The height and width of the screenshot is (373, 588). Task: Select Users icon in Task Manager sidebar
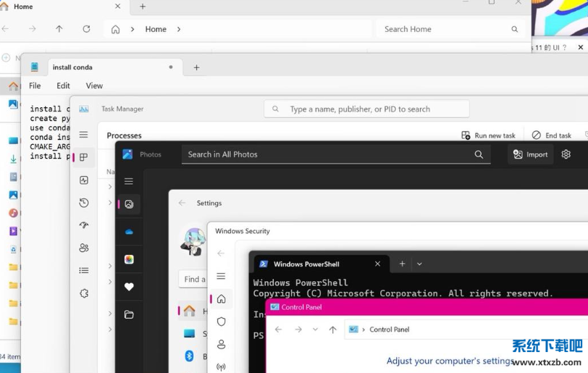(84, 248)
